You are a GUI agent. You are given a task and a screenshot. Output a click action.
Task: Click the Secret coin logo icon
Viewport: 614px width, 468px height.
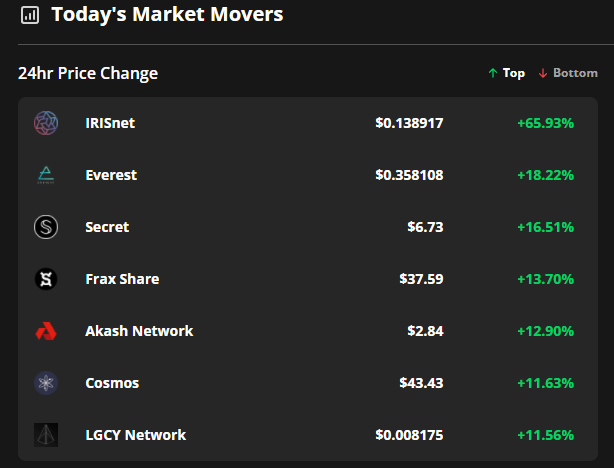tap(46, 227)
